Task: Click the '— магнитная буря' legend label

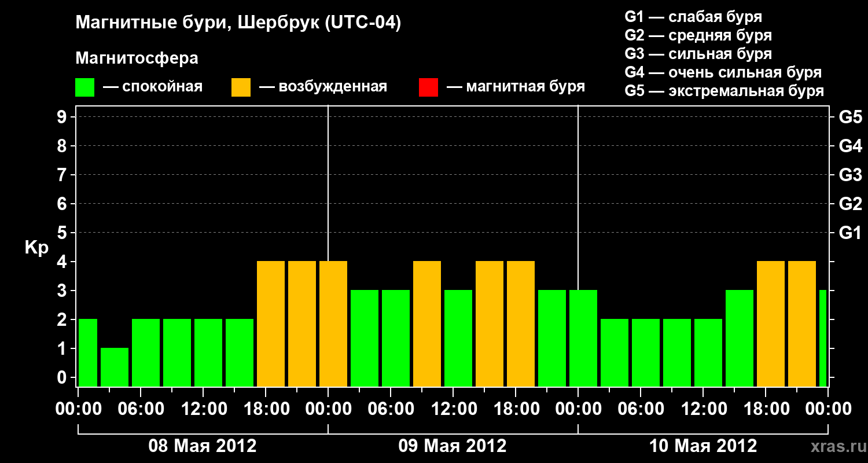Action: pyautogui.click(x=516, y=87)
